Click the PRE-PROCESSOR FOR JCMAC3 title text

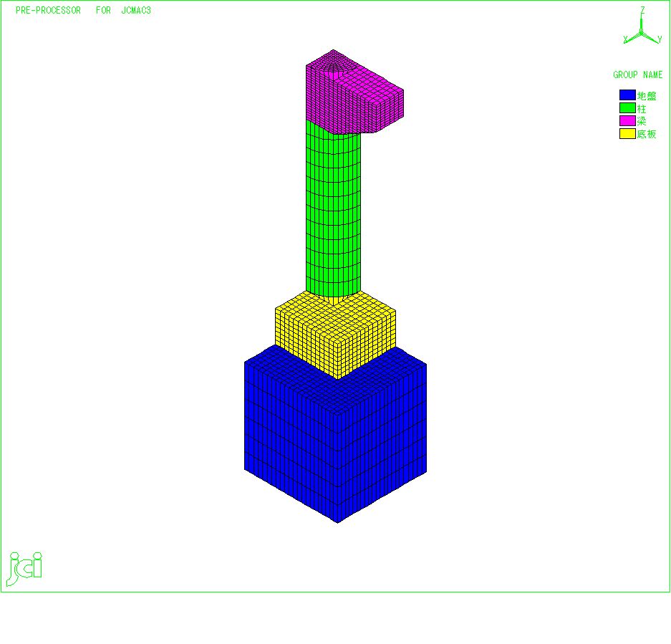tap(84, 10)
